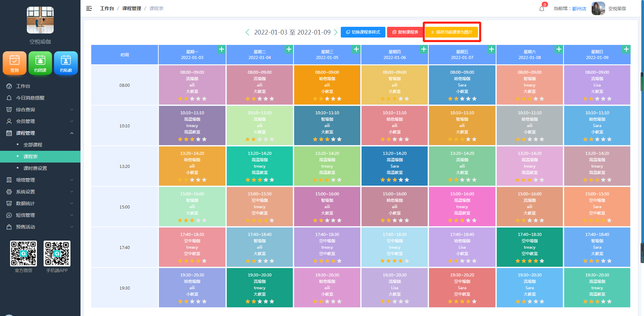The width and height of the screenshot is (644, 316).
Task: Open Monday 08:00~09:00 流瑜伽 class card
Action: [x=192, y=85]
